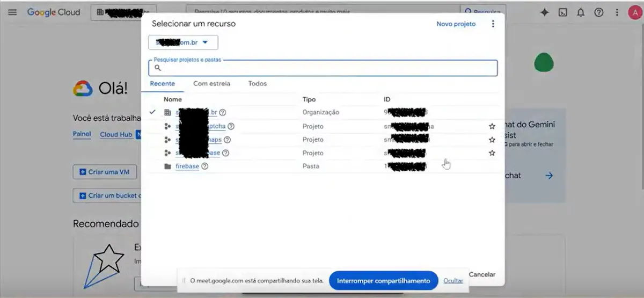The width and height of the screenshot is (644, 298).
Task: Click the arrow icon next to chat card
Action: tap(549, 176)
